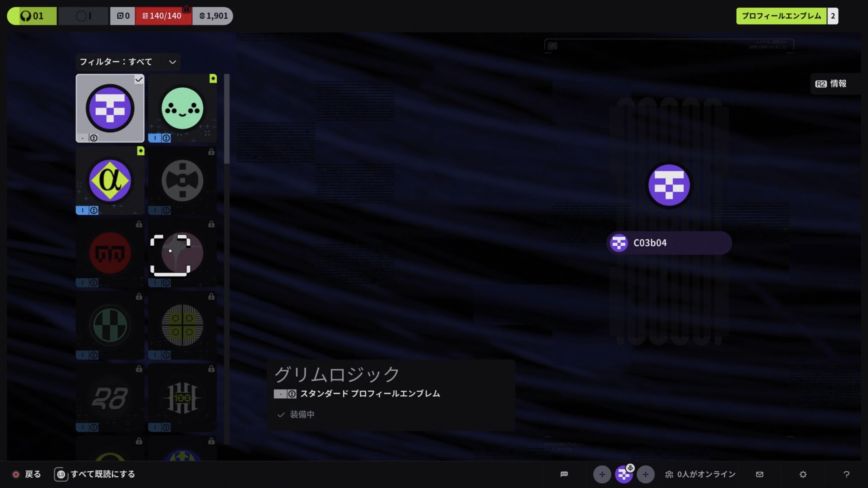Open the mail envelope icon
This screenshot has width=868, height=488.
760,474
